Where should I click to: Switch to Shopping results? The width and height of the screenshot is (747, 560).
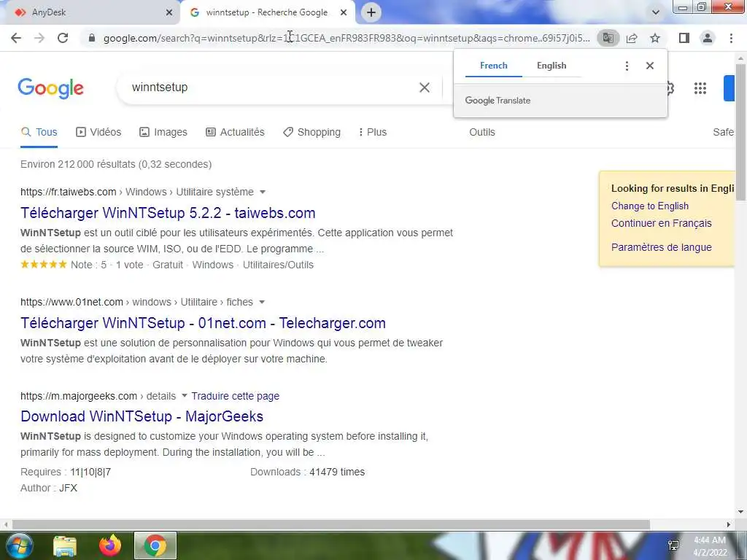tap(311, 133)
